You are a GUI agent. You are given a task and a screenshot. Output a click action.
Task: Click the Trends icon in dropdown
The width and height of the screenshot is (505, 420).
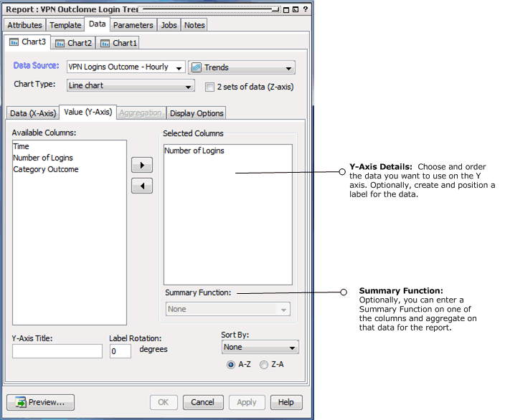point(197,67)
